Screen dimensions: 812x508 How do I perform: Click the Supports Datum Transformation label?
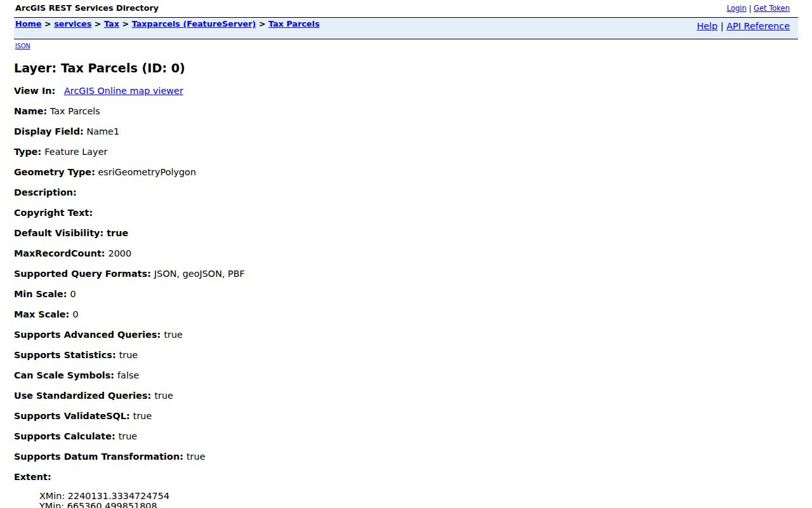point(99,457)
